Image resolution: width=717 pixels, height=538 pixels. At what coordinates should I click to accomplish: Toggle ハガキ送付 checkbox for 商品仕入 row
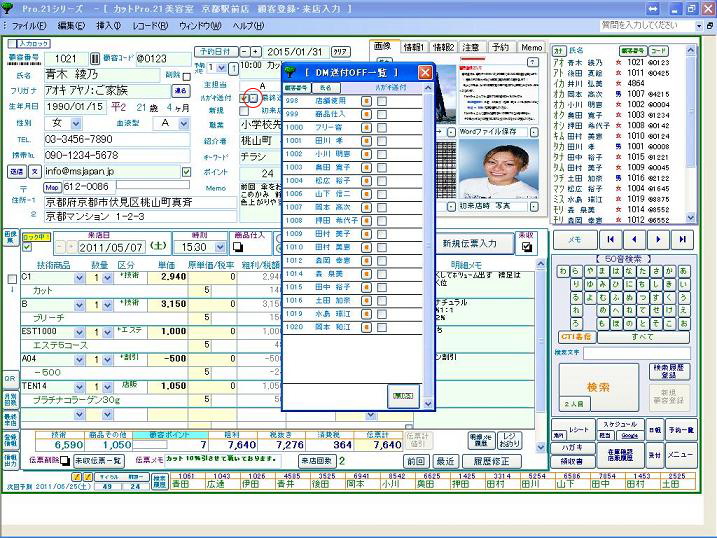(x=382, y=114)
